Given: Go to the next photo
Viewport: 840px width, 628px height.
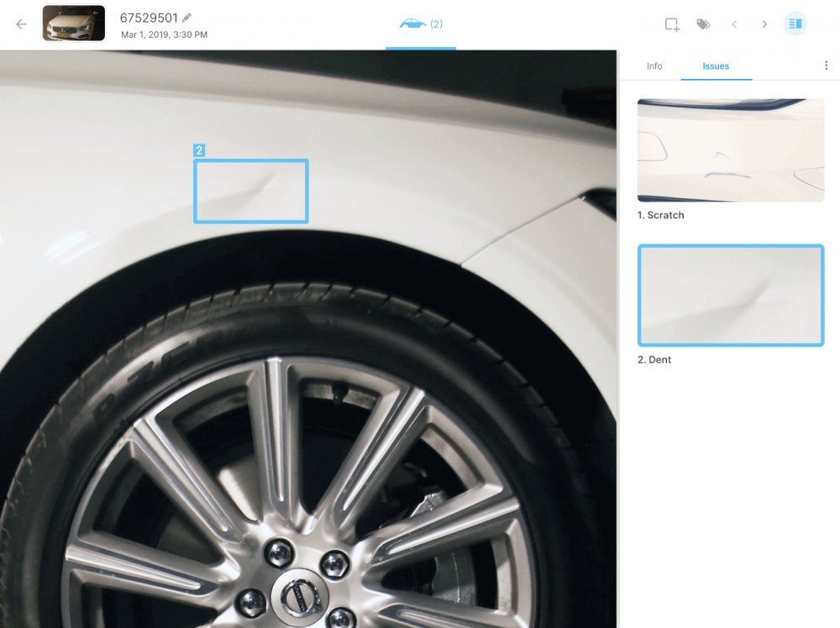Looking at the screenshot, I should point(764,24).
